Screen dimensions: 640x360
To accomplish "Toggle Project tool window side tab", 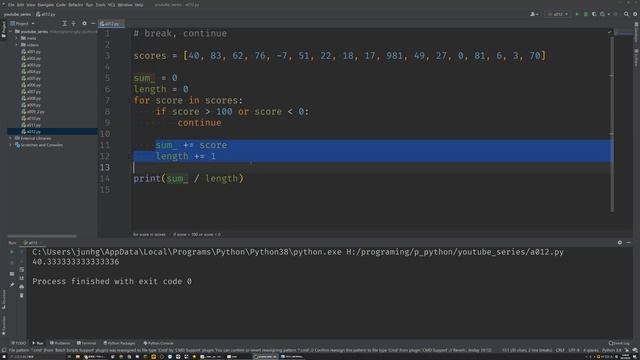I will coord(3,30).
